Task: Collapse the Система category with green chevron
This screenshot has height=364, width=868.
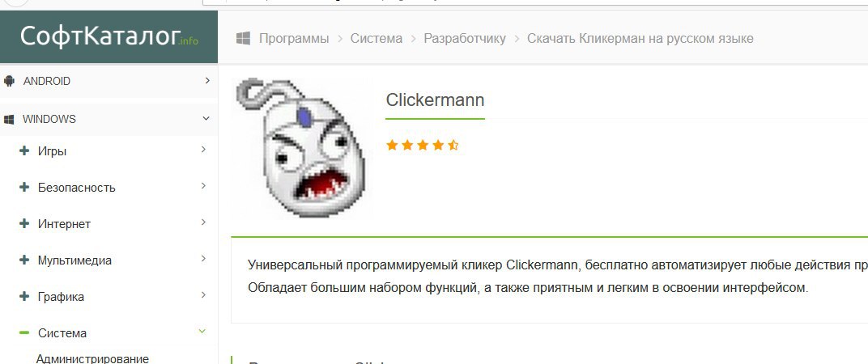Action: [x=202, y=332]
